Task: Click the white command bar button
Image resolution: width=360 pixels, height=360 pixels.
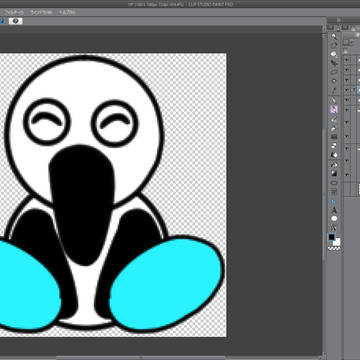Action: point(15,21)
